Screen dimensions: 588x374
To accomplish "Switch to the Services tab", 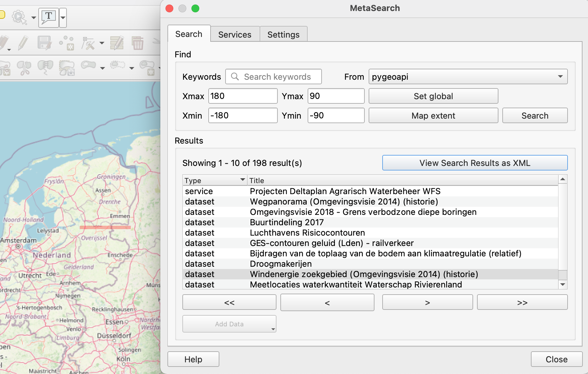I will coord(235,35).
